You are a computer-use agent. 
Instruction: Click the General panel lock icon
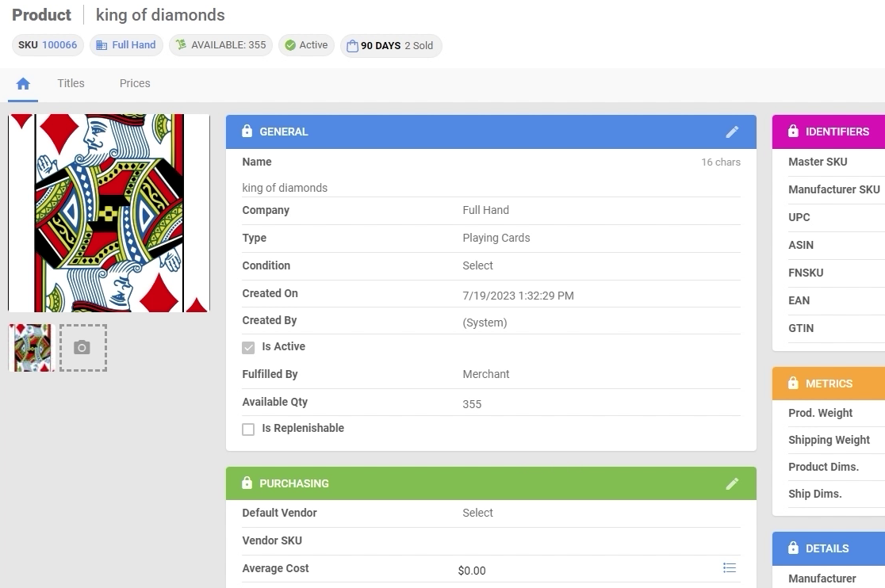[x=247, y=132]
